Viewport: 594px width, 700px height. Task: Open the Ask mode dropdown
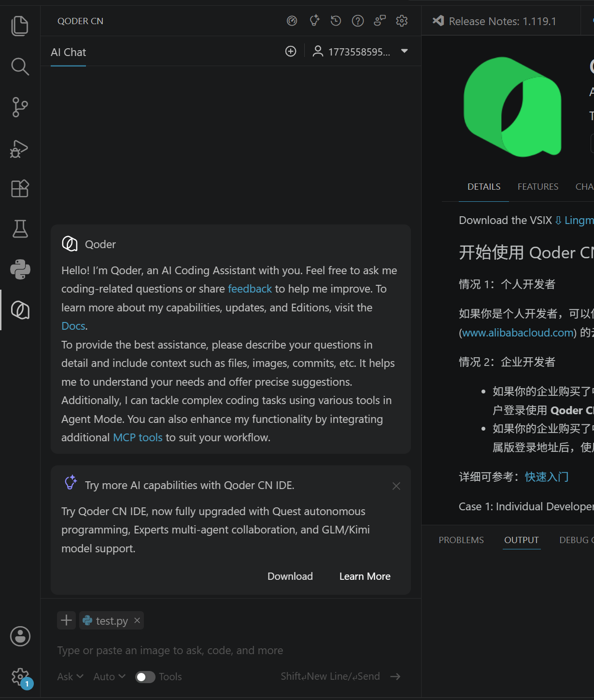(x=71, y=677)
